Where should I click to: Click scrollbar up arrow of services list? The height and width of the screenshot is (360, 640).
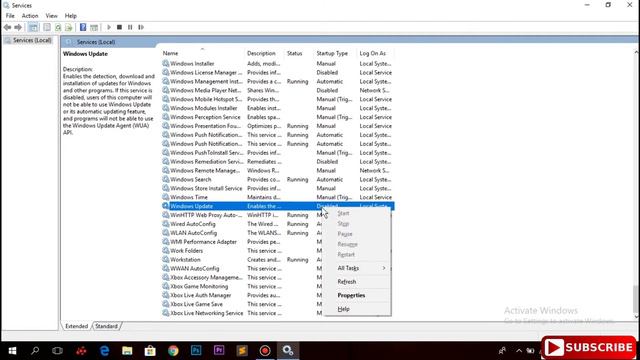(636, 52)
